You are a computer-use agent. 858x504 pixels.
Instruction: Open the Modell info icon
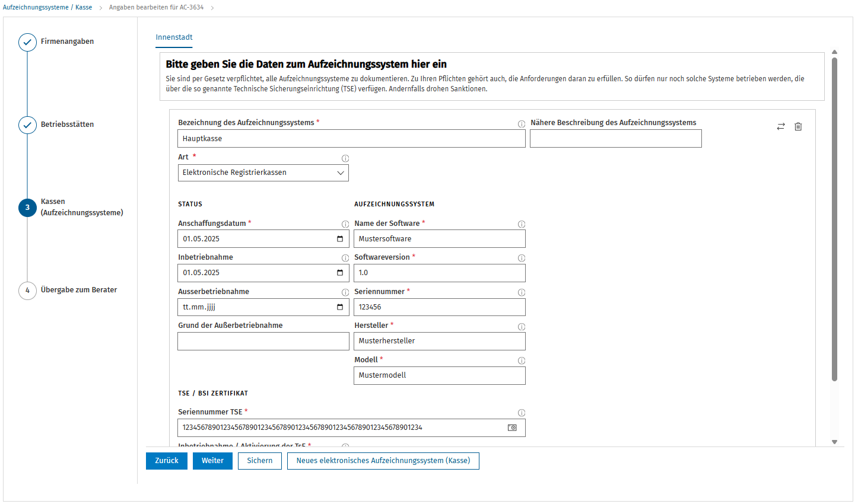pos(522,361)
